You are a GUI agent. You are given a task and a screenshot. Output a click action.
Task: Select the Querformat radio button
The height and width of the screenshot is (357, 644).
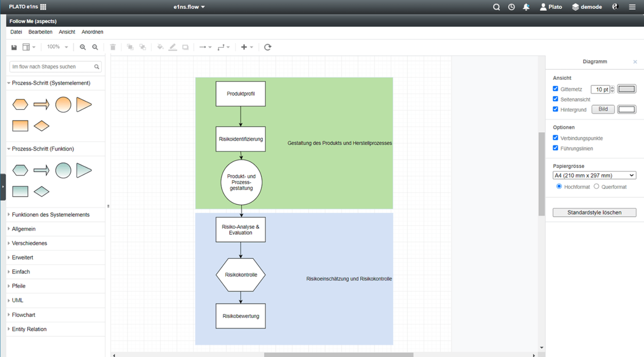click(596, 187)
